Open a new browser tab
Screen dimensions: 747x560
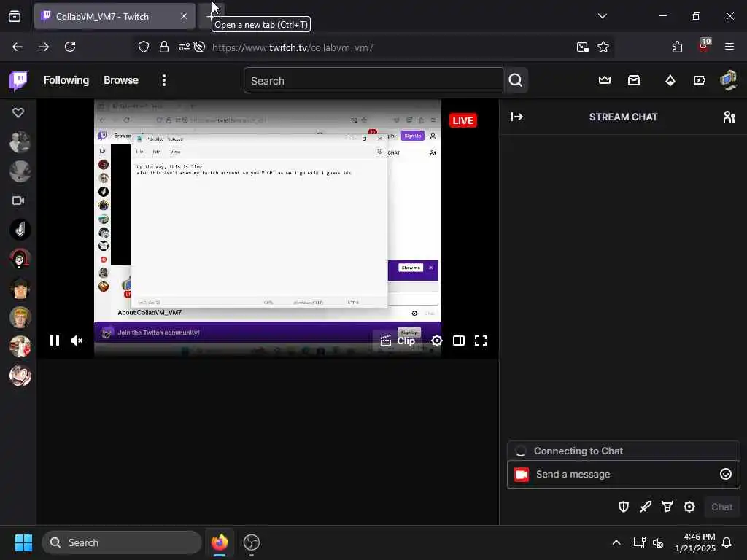(x=210, y=16)
